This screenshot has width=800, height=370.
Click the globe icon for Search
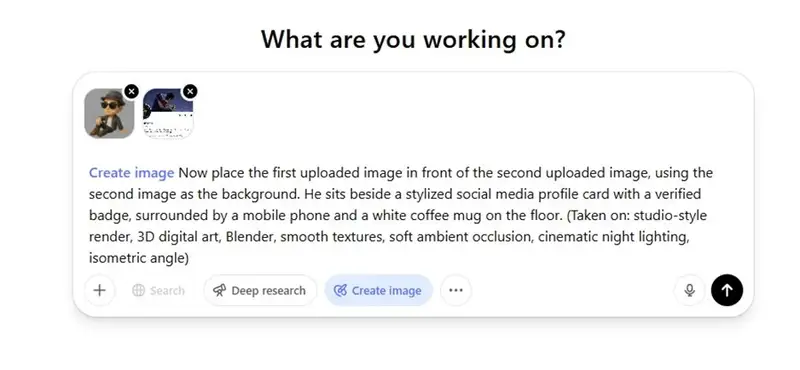[138, 291]
